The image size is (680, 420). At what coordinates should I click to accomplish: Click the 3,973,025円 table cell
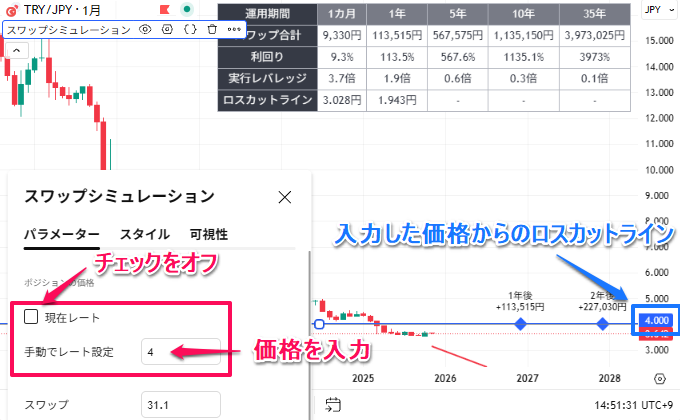tap(595, 35)
